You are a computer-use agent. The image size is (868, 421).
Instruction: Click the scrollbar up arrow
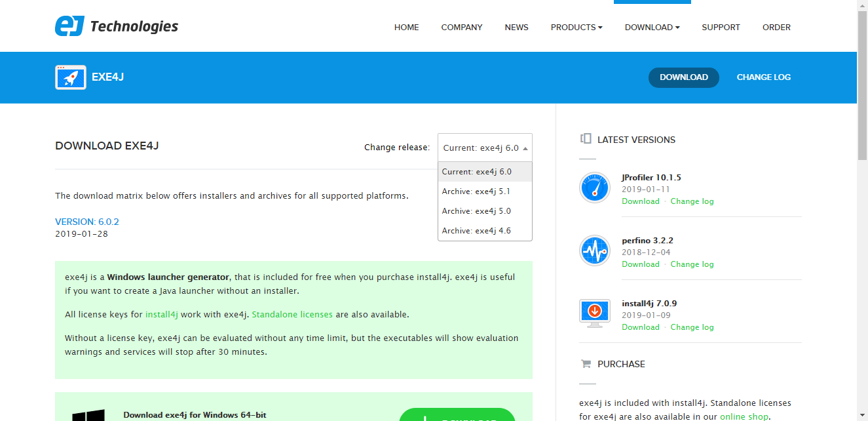point(862,5)
